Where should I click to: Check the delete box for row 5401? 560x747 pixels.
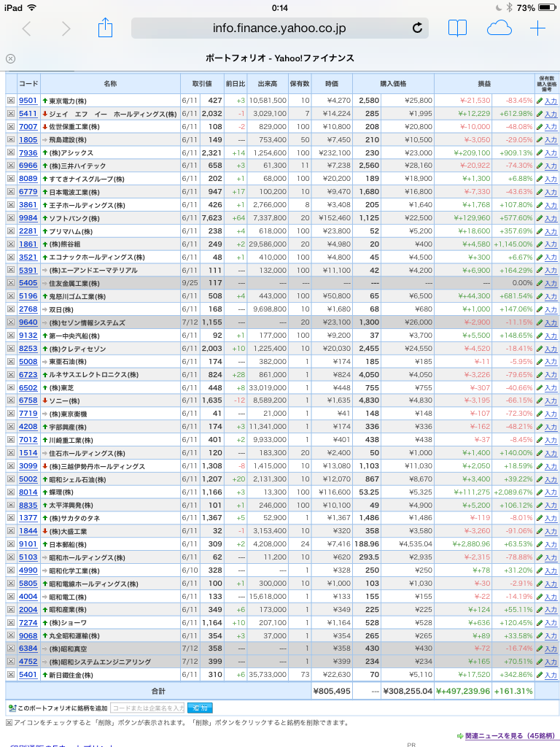(x=10, y=675)
